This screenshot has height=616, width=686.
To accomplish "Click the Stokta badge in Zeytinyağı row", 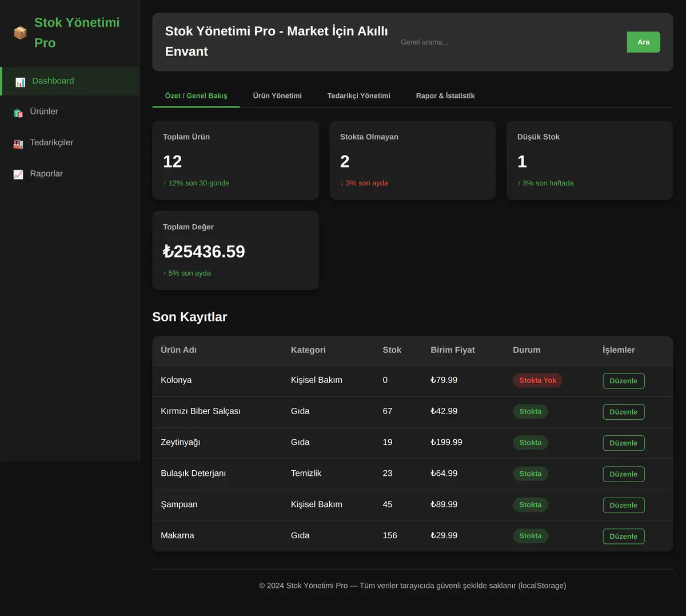I will pyautogui.click(x=531, y=443).
